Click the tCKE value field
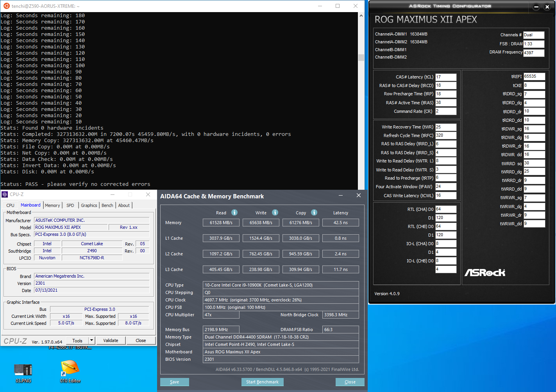 tap(534, 86)
